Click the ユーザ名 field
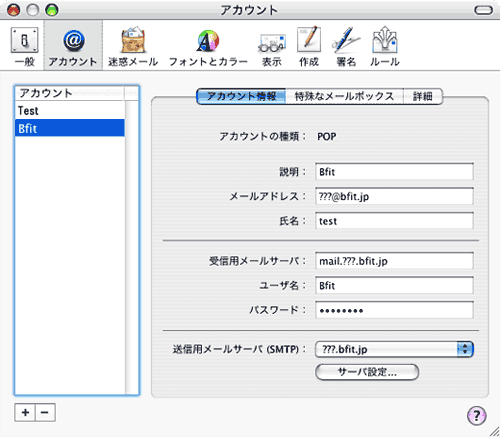Viewport: 500px width, 437px height. tap(394, 285)
